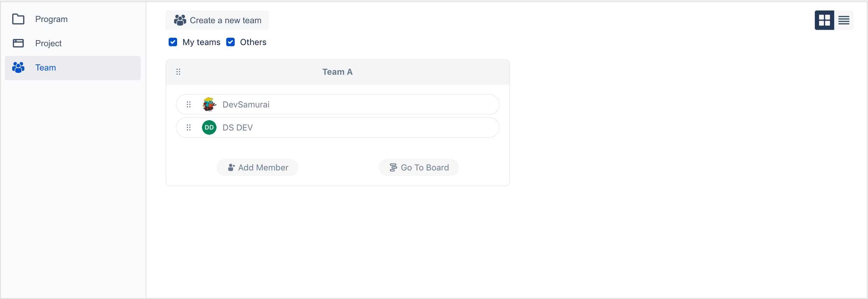
Task: Click the Project window icon
Action: point(18,43)
